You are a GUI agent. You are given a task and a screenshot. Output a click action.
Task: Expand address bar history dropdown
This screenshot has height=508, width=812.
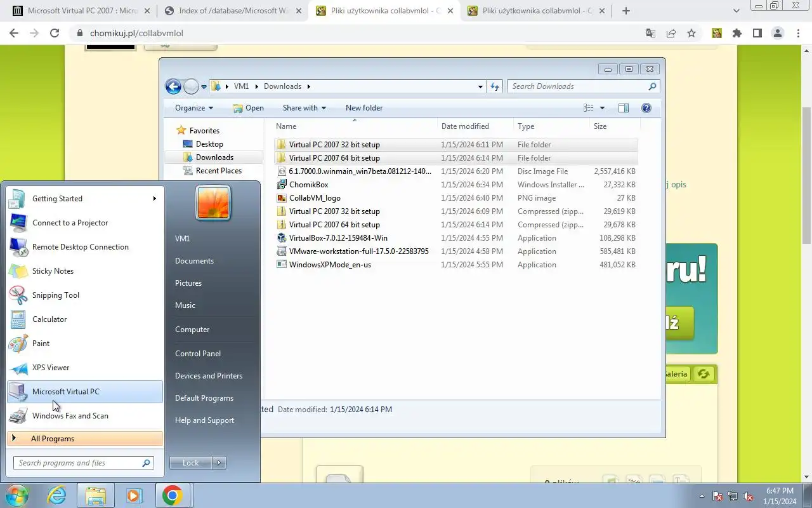(x=480, y=86)
